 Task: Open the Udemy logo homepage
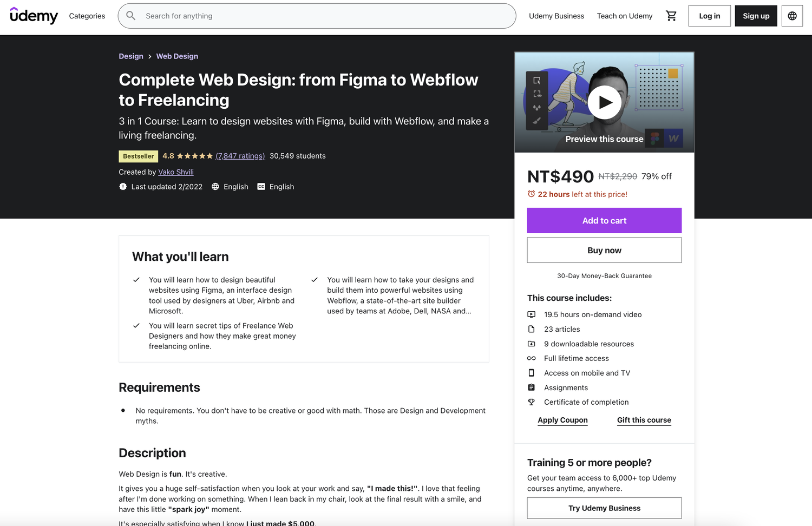coord(34,16)
